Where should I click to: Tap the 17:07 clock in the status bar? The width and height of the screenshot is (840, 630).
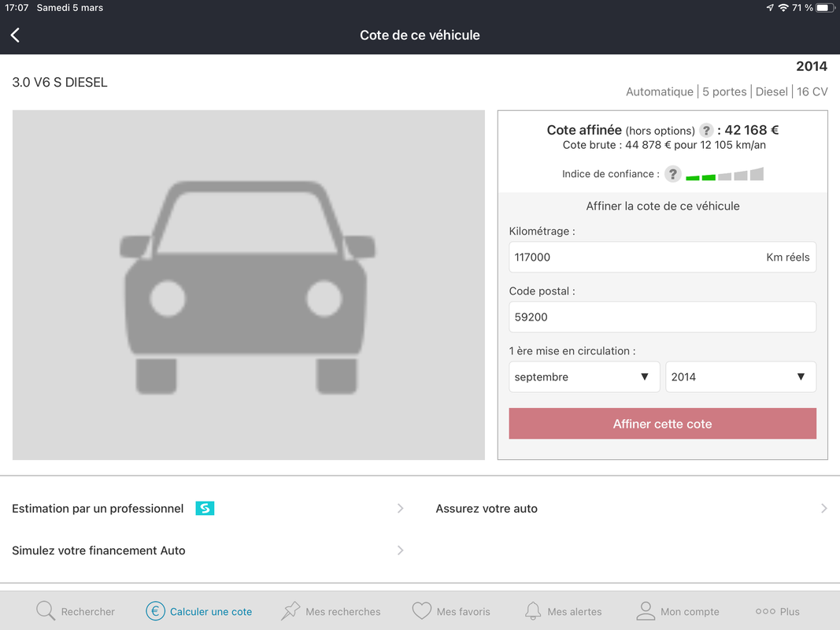pos(17,8)
